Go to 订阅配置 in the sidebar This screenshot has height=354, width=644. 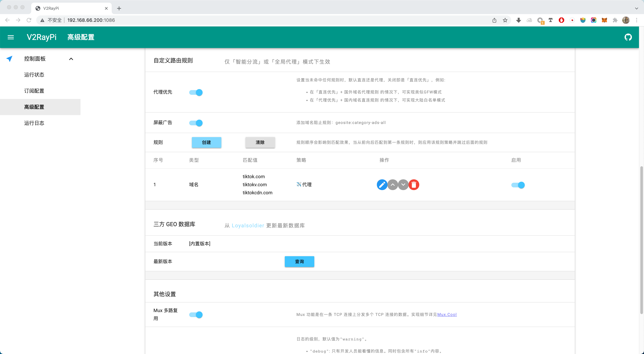click(34, 91)
